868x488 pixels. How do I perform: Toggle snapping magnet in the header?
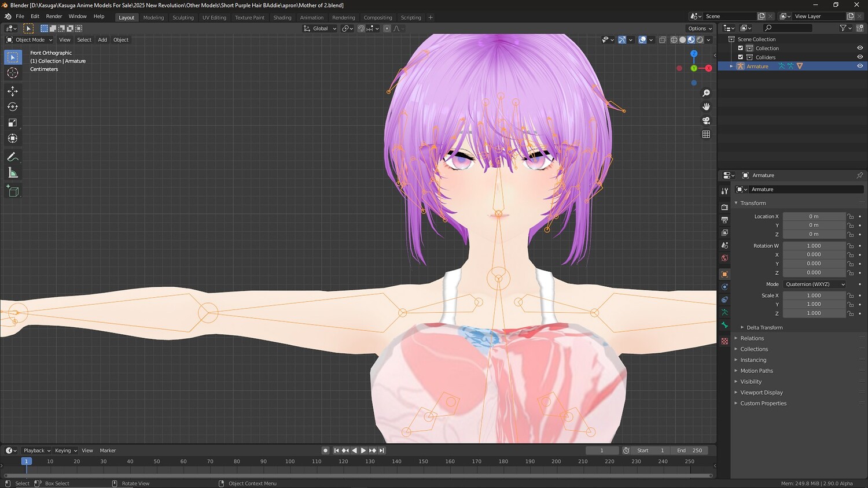(361, 28)
